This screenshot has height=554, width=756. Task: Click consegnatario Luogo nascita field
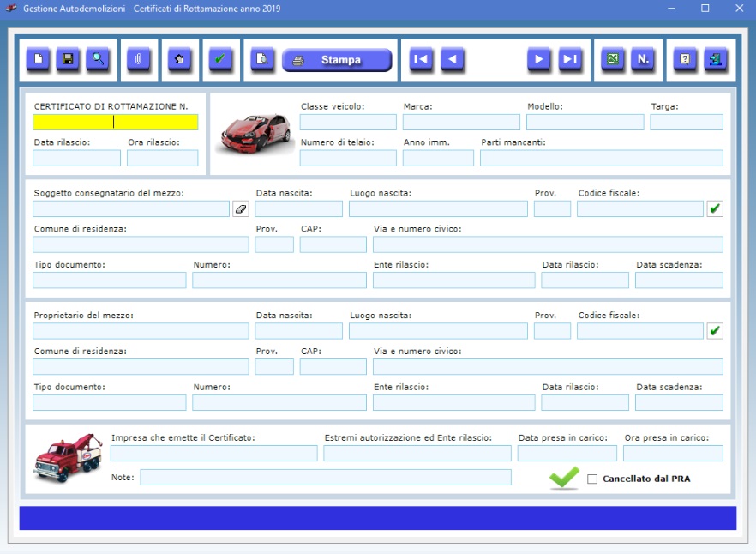click(438, 208)
